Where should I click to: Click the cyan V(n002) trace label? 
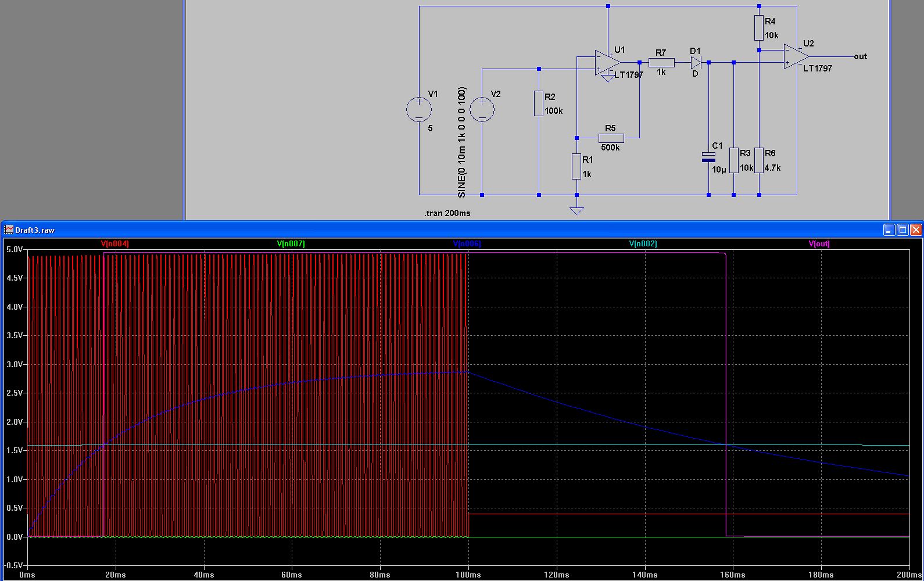tap(643, 244)
